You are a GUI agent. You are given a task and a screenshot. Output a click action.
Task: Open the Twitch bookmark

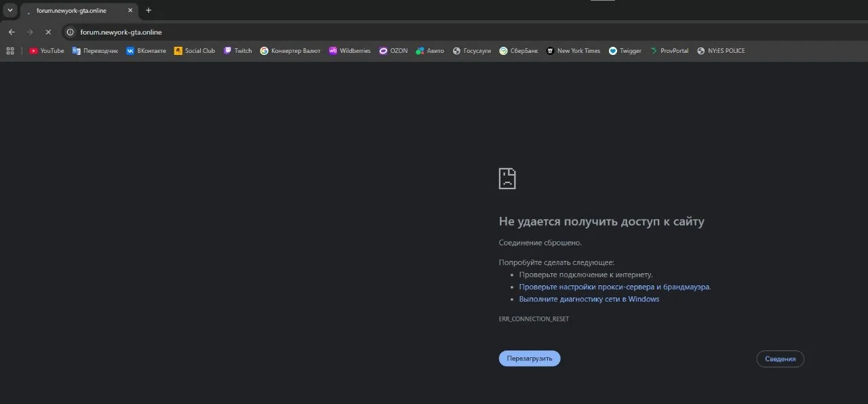click(x=237, y=51)
